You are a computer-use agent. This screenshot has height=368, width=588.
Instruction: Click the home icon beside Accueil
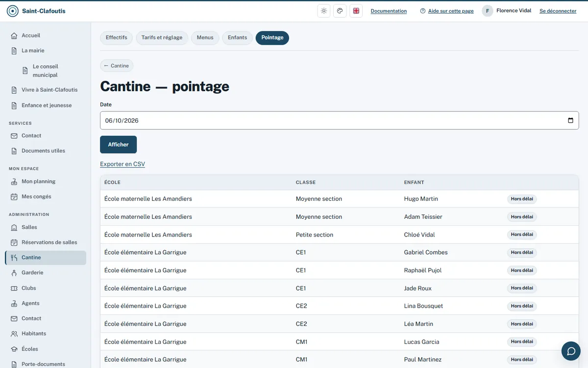(x=14, y=35)
